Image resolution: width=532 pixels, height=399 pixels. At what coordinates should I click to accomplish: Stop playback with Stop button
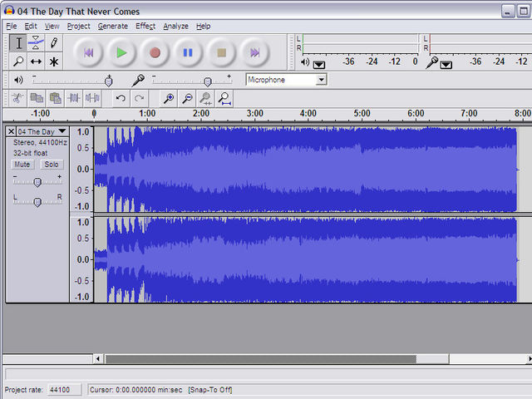(x=221, y=52)
